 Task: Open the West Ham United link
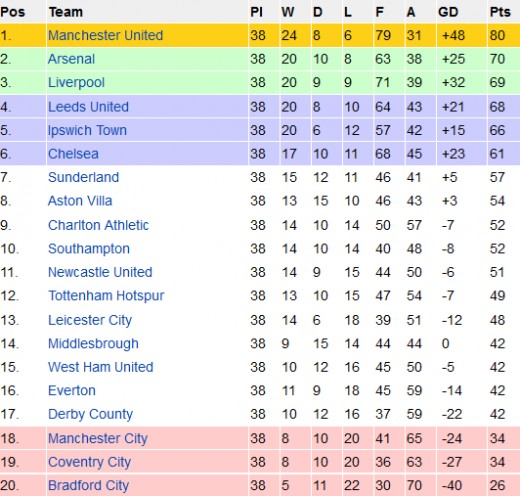101,367
